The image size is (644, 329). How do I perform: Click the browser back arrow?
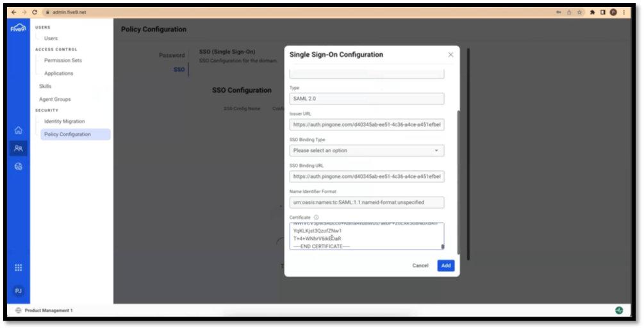14,12
